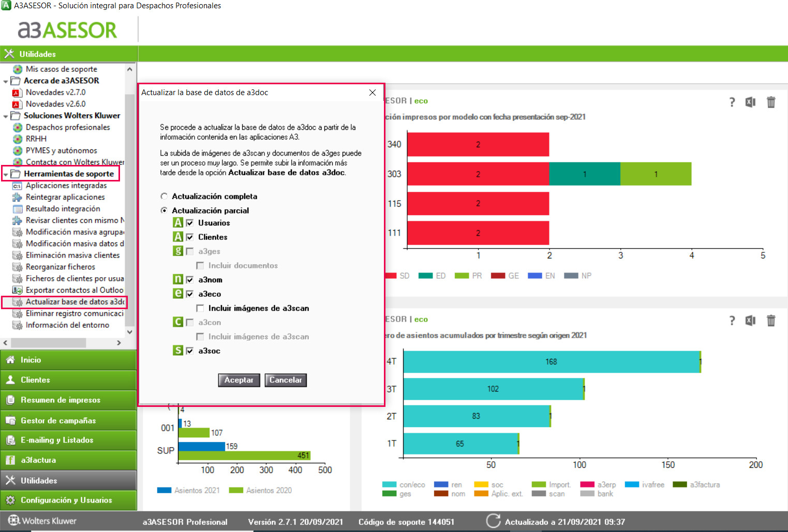
Task: Click the Cancelar button
Action: 286,380
